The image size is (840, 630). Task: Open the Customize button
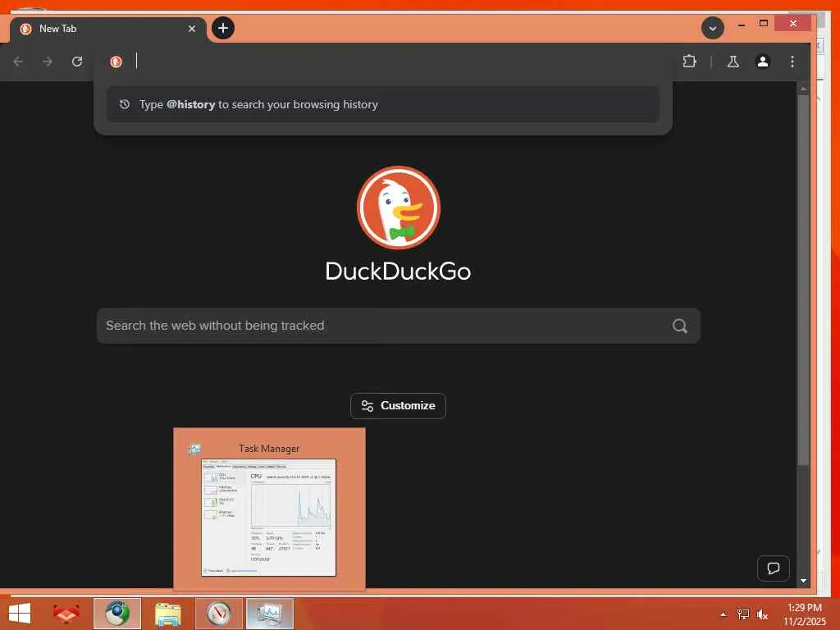[398, 405]
